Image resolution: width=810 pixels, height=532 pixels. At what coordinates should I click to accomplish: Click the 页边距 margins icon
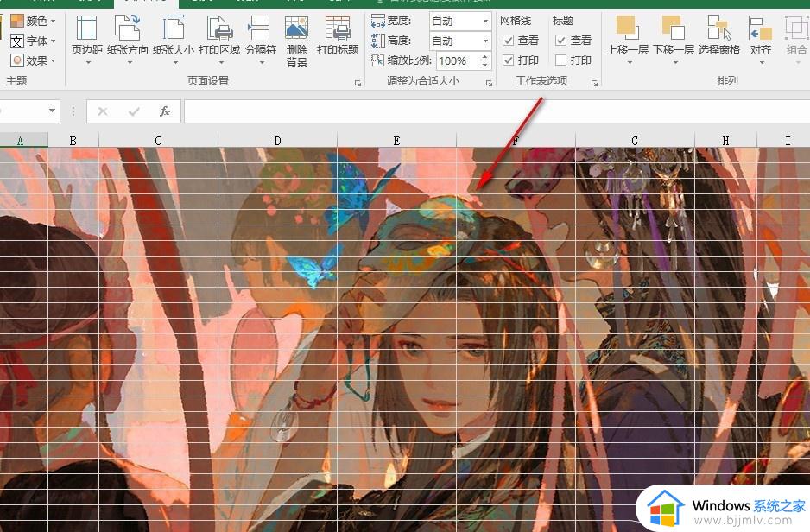[86, 28]
